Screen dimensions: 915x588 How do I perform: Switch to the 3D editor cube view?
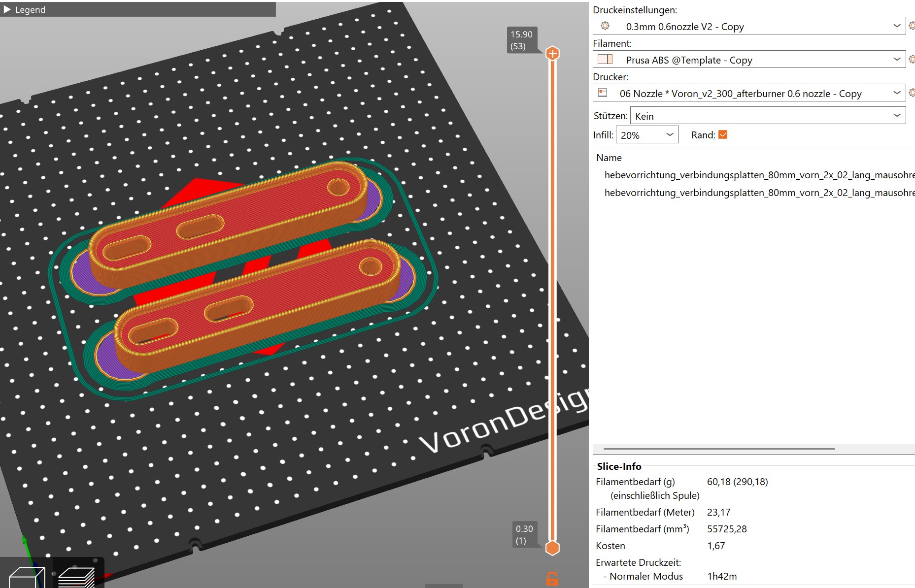click(x=27, y=577)
